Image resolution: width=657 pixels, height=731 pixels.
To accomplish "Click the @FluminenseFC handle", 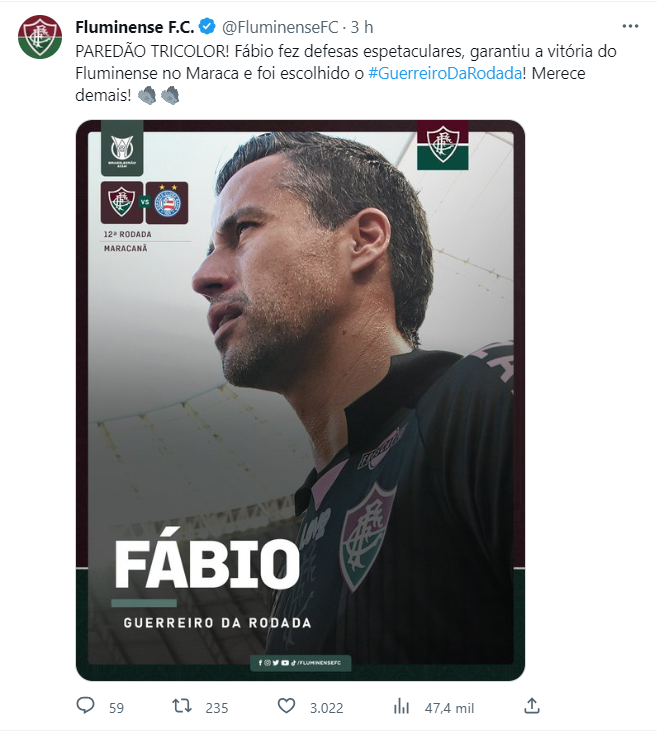I will click(280, 27).
